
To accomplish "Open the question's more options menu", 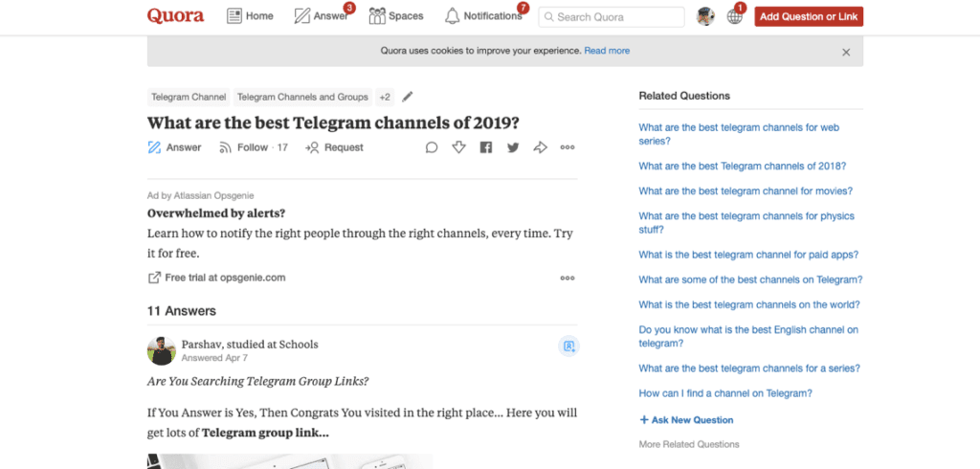I will [568, 147].
